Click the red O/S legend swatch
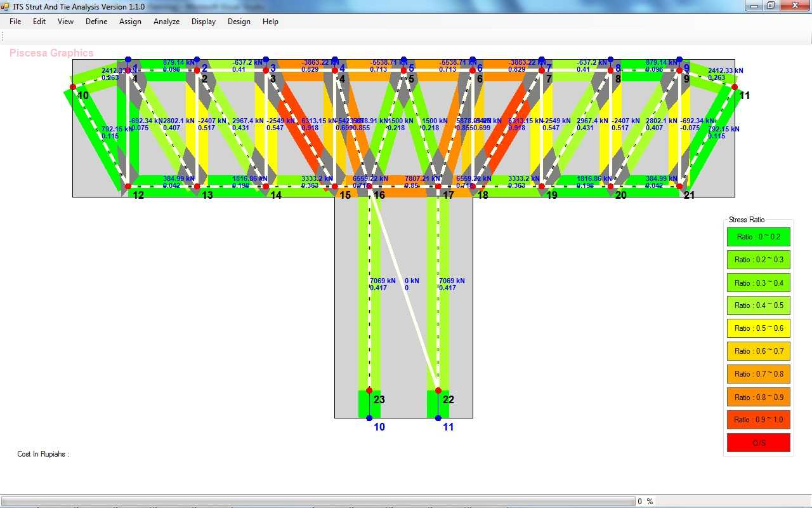Viewport: 812px width, 508px height. (x=759, y=443)
